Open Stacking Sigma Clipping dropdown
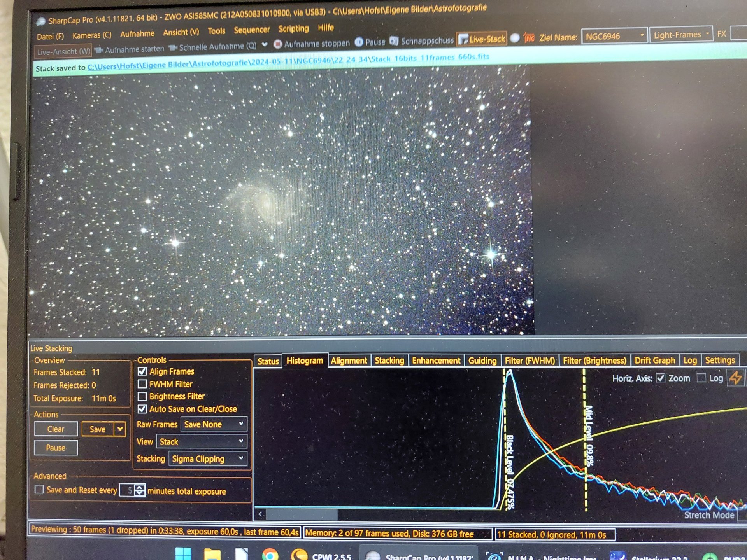This screenshot has width=747, height=560. (x=208, y=458)
